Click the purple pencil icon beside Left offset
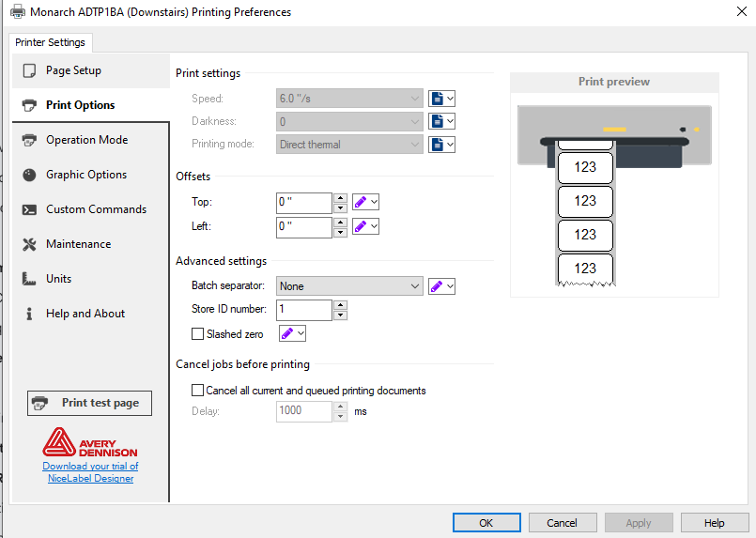 click(361, 226)
